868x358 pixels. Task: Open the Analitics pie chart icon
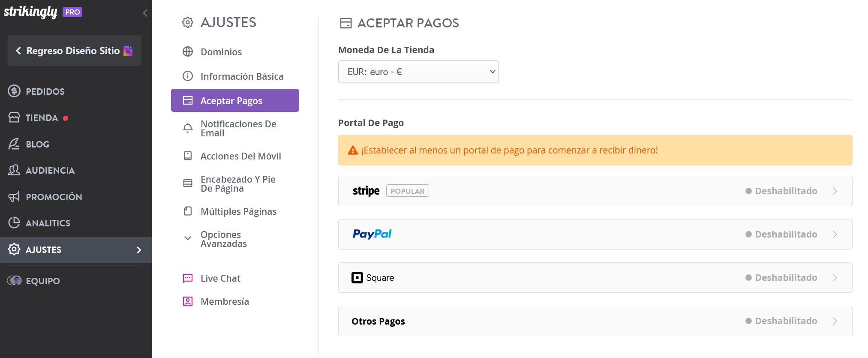(14, 223)
